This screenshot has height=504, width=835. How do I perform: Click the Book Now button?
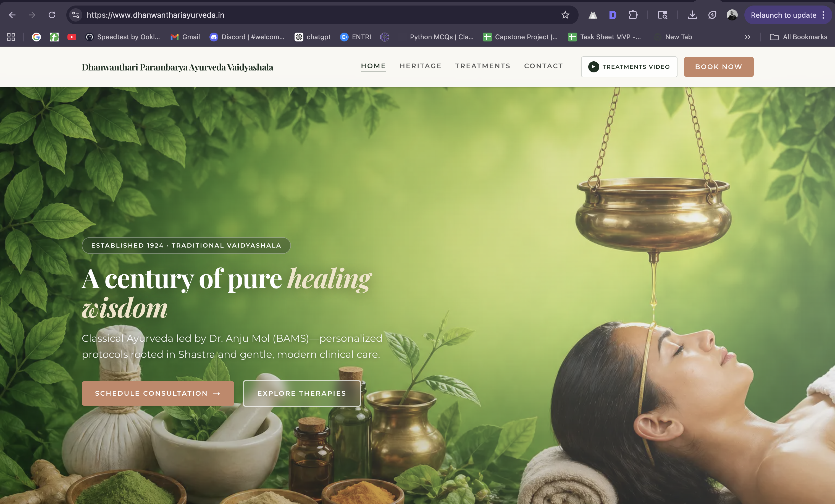pyautogui.click(x=718, y=67)
